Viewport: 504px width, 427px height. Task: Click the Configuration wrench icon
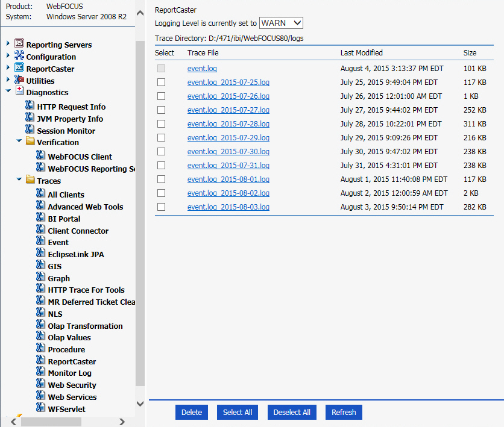(x=19, y=55)
